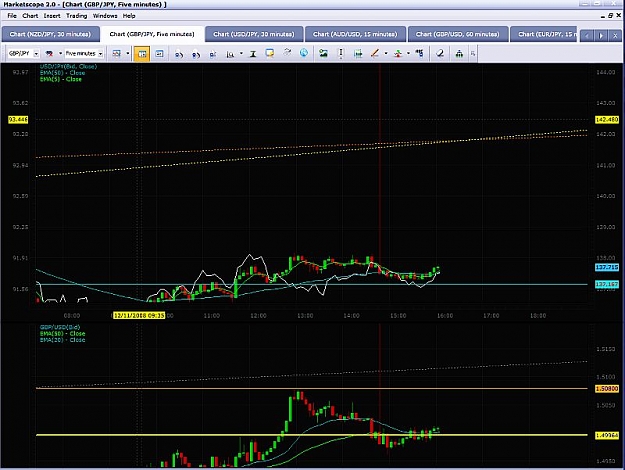Click the 144.00 right axis value

(x=605, y=72)
